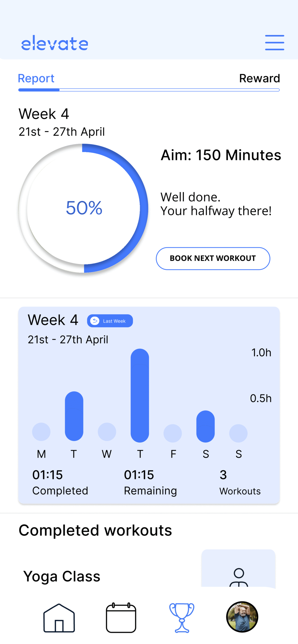Screen dimensions: 298x644
Task: Select the Report tab
Action: coord(36,78)
